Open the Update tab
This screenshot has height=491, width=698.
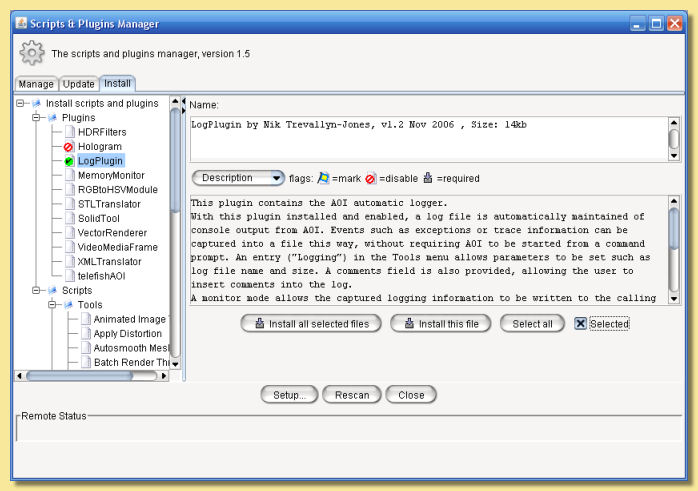(x=78, y=84)
